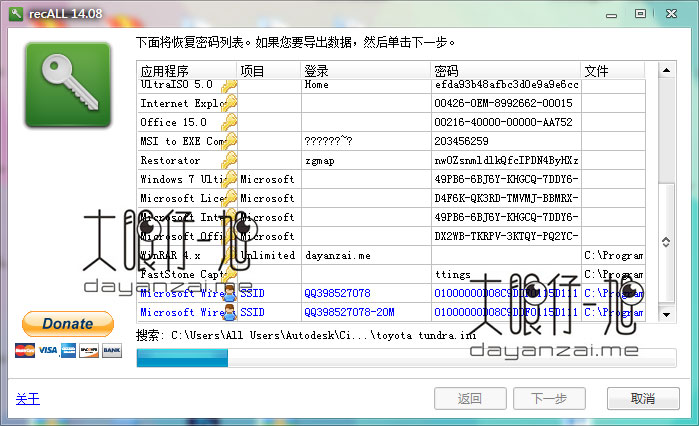
Task: Click the 返回 (Back) button
Action: click(x=470, y=398)
